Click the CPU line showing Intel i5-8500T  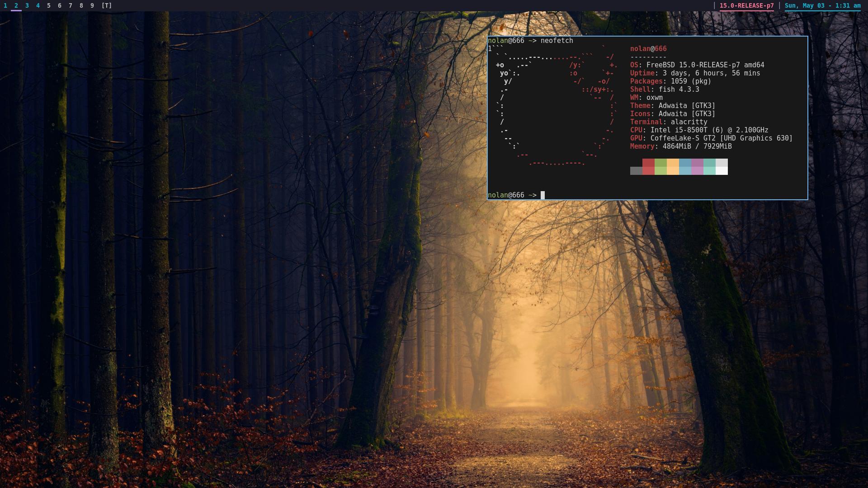pos(699,130)
